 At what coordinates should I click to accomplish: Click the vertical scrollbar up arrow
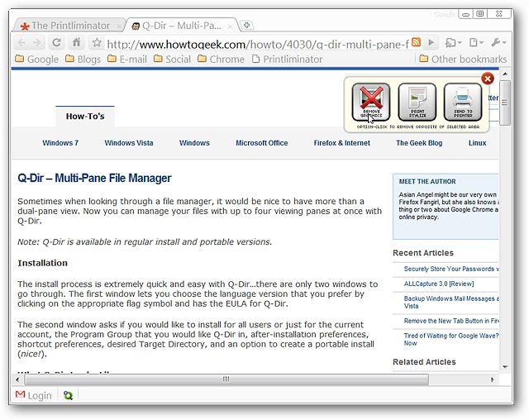[x=505, y=74]
